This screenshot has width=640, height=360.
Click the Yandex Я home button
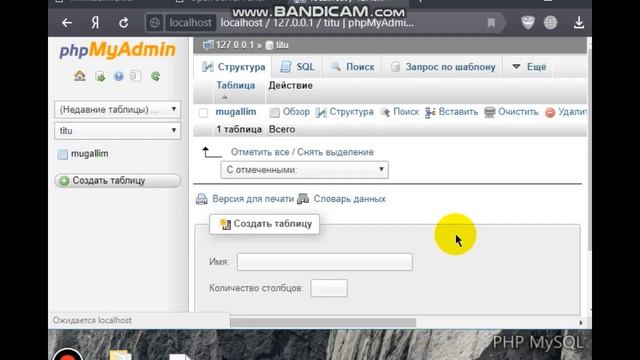(95, 23)
